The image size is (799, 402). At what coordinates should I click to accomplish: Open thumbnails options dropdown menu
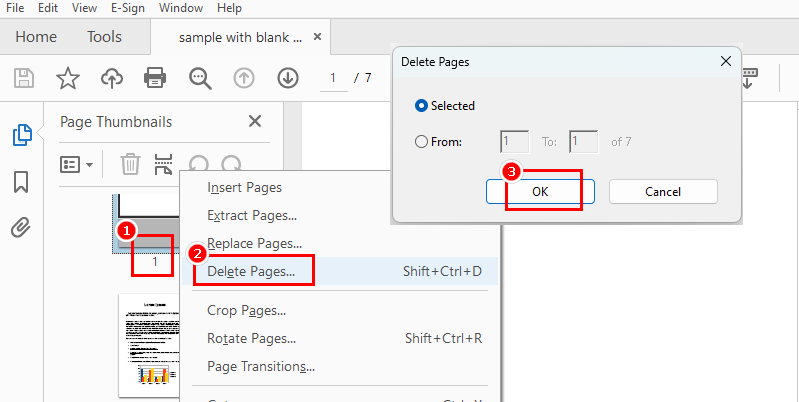pos(77,164)
